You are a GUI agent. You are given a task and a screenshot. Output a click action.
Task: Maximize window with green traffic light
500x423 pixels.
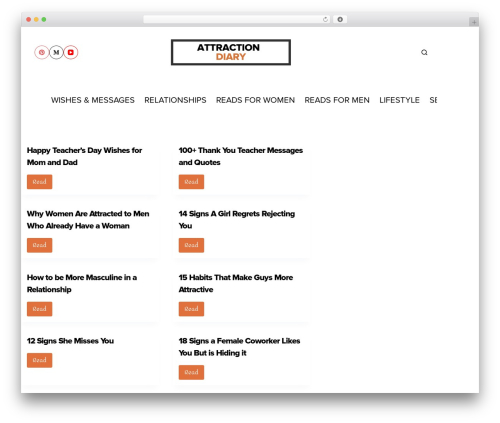click(44, 20)
